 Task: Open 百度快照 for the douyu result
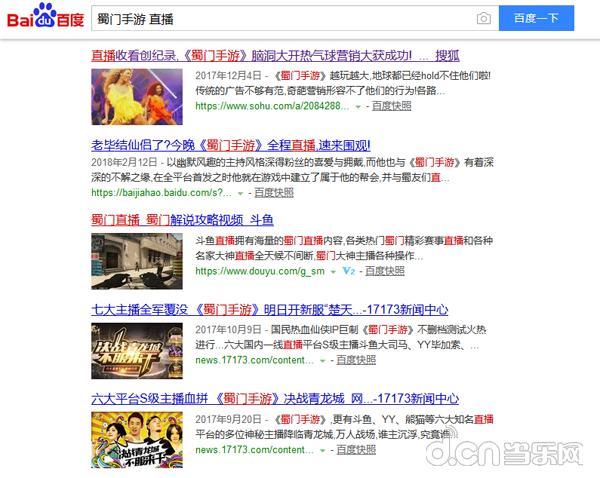[385, 271]
